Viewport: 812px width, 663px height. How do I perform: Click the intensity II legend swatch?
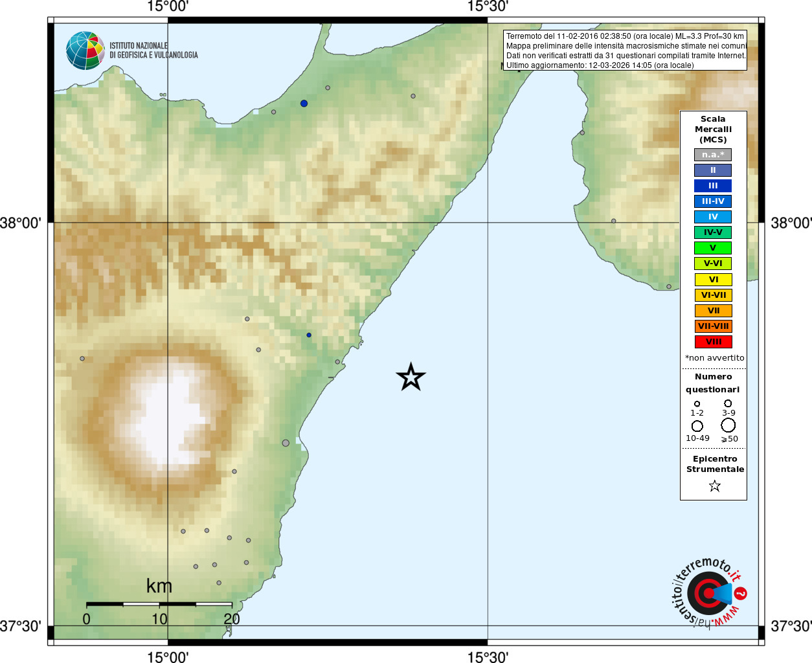coord(713,170)
